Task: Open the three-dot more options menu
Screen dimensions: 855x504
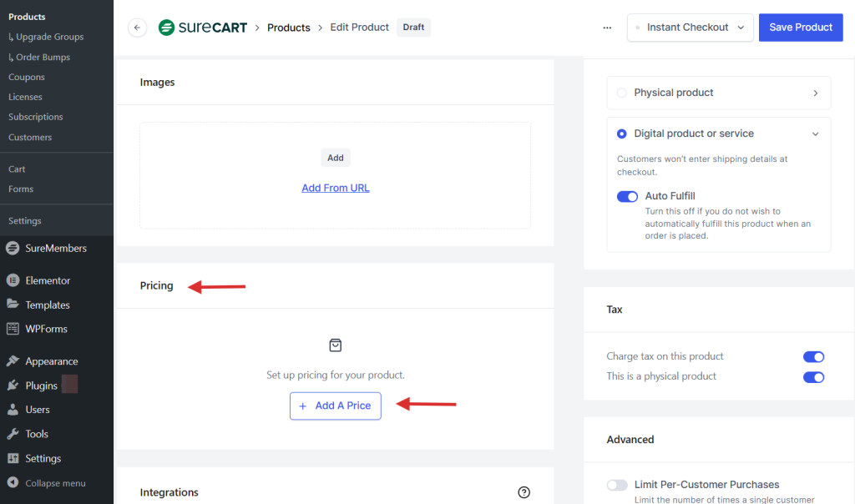Action: click(607, 28)
